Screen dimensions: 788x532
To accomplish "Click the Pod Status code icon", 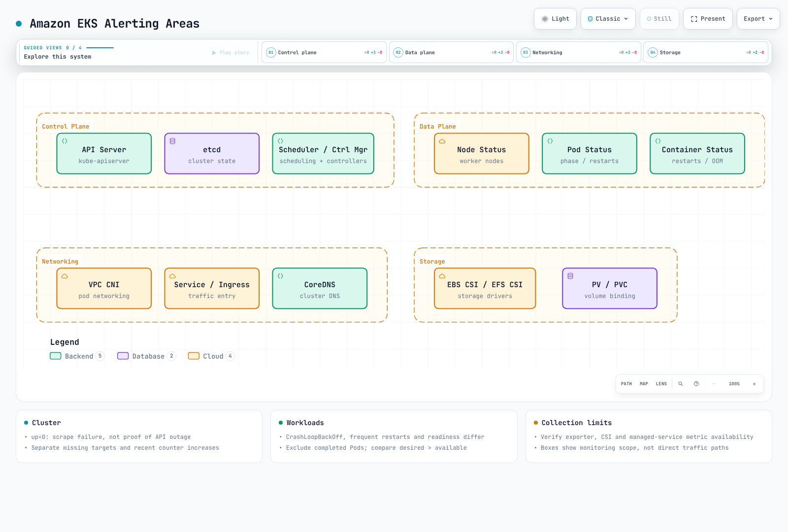I will pos(550,141).
